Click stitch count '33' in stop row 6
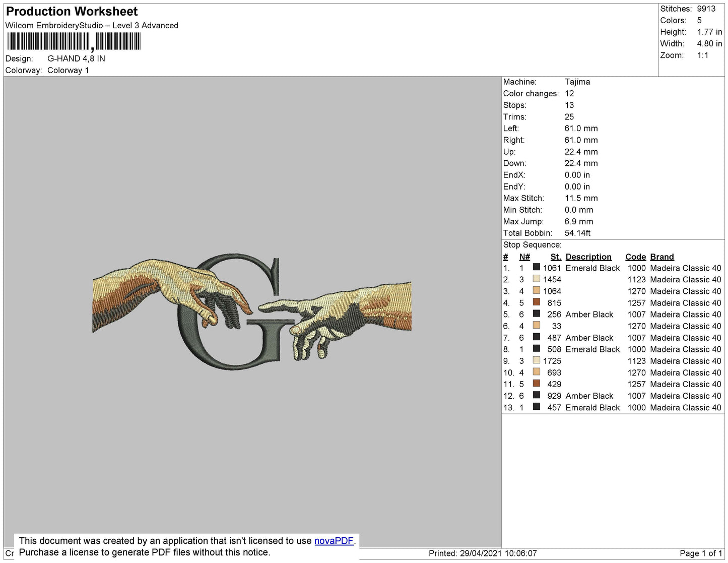 tap(557, 326)
